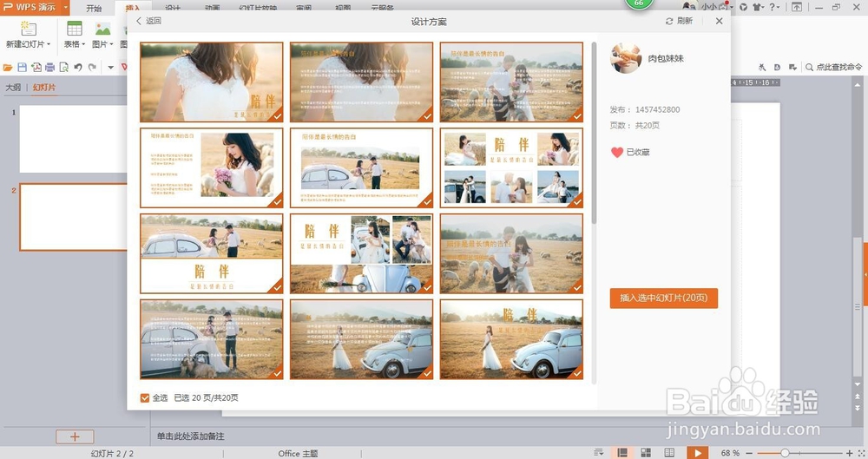868x459 pixels.
Task: Switch to the 插入 ribbon tab
Action: pos(133,9)
